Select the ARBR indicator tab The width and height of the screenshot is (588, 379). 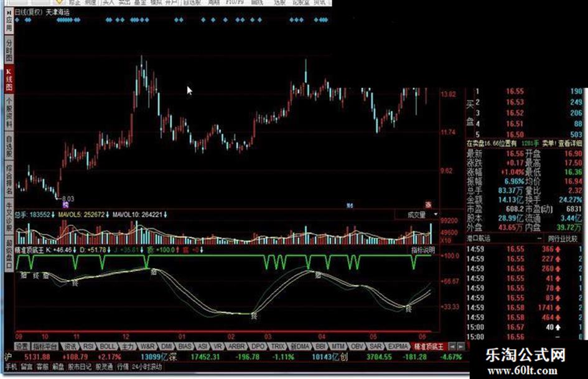(236, 347)
